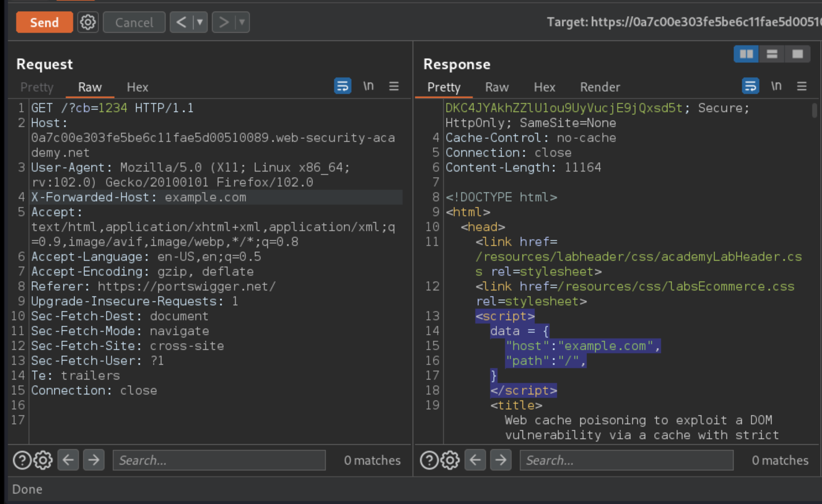Select the Request Hex tab
The image size is (822, 504).
pos(138,87)
